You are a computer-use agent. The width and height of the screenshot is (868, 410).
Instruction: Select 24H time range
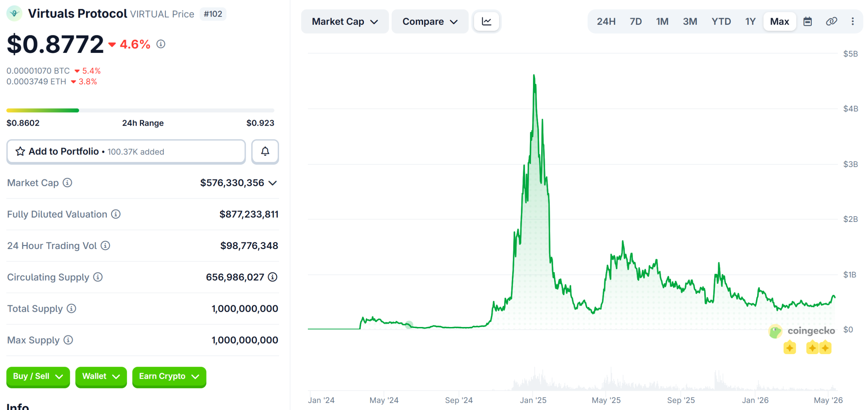[606, 21]
